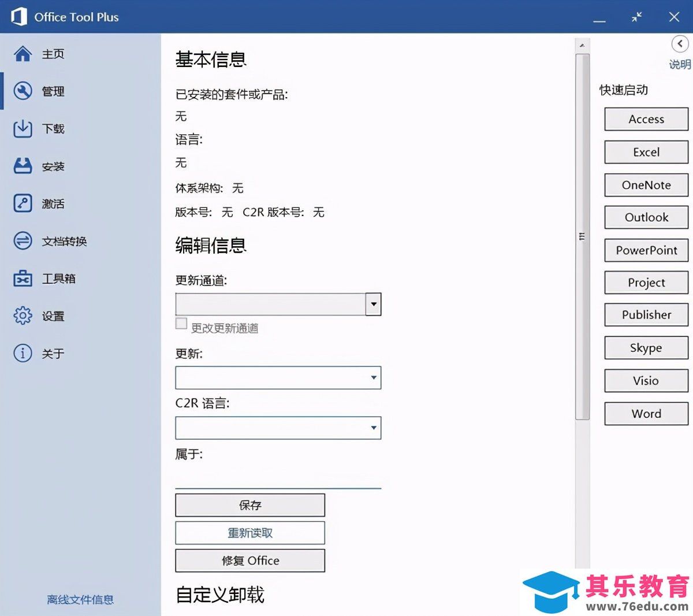The image size is (693, 616).
Task: Enable the 更改更新通道 checkbox
Action: click(181, 324)
